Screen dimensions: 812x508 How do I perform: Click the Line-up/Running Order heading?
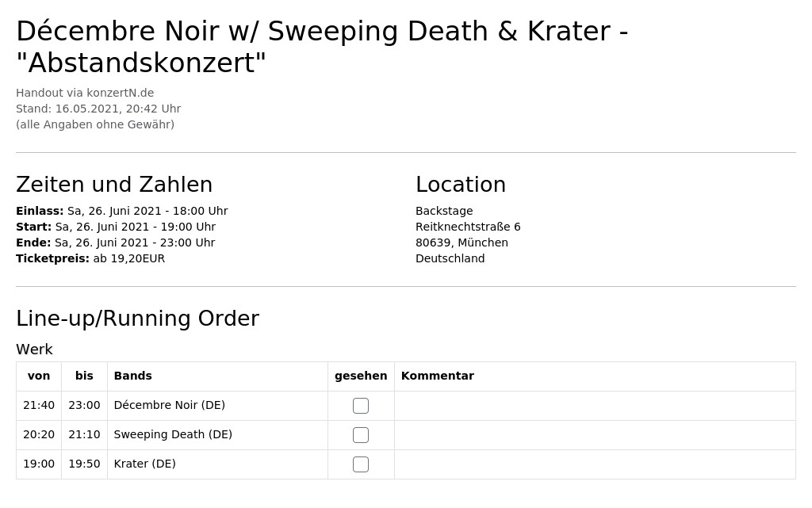pos(137,319)
